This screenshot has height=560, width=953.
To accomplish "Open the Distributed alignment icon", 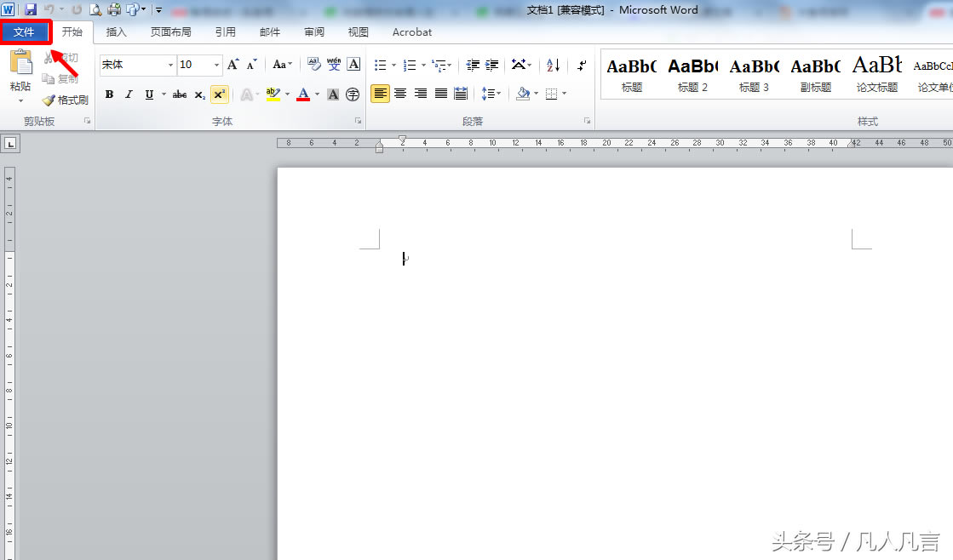I will [x=461, y=94].
